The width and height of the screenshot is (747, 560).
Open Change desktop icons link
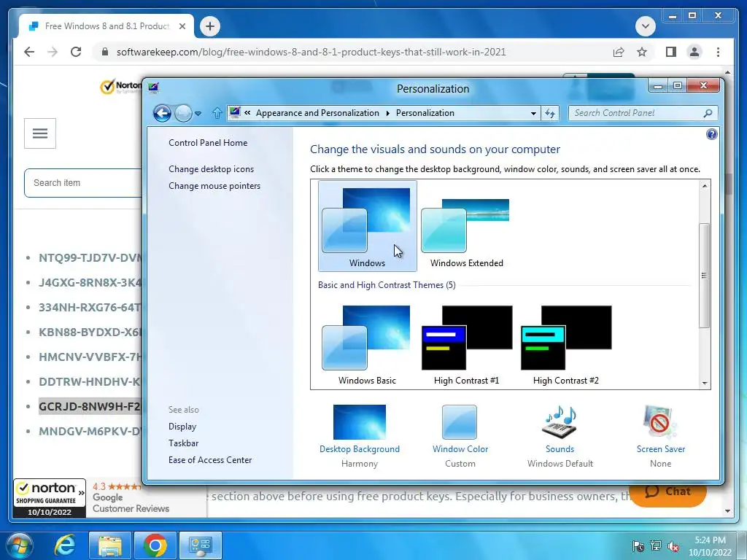(211, 169)
